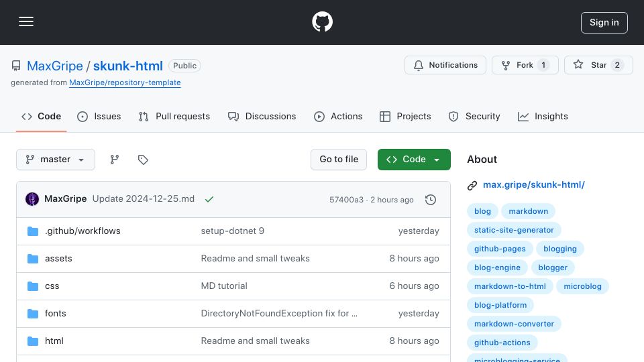
Task: Click the folder icon next to css
Action: coord(33,286)
